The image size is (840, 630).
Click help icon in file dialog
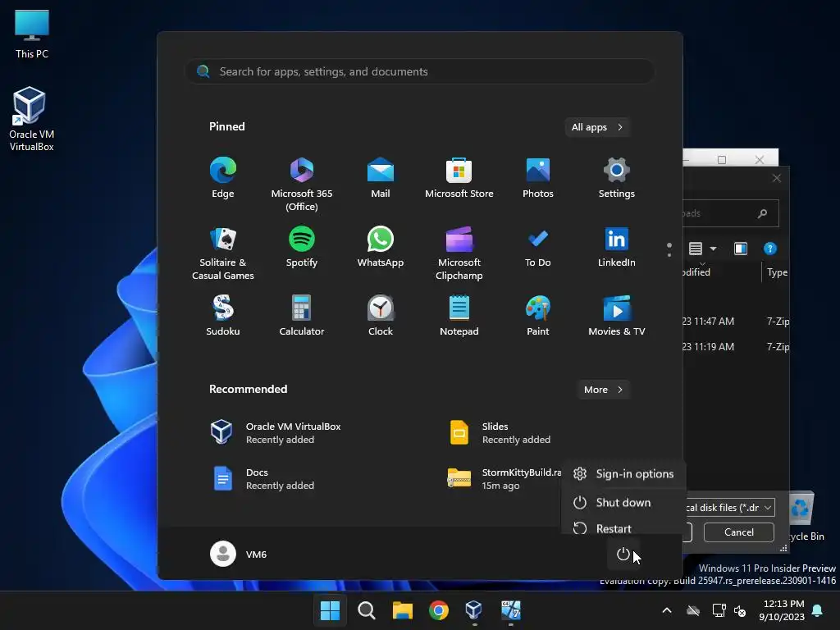click(x=769, y=249)
